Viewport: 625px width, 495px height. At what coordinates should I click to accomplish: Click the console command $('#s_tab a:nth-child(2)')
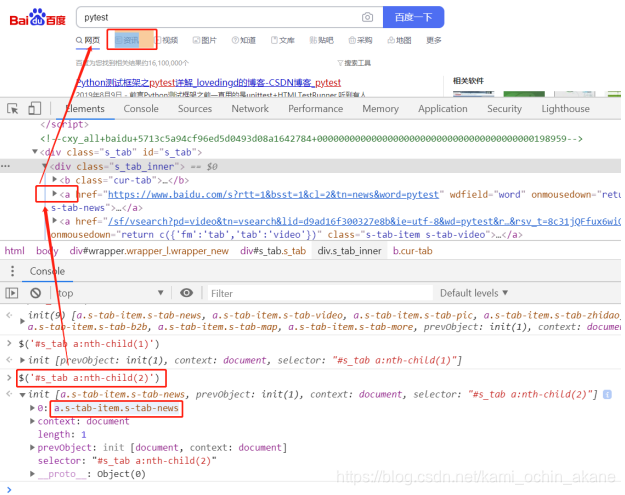pyautogui.click(x=89, y=378)
